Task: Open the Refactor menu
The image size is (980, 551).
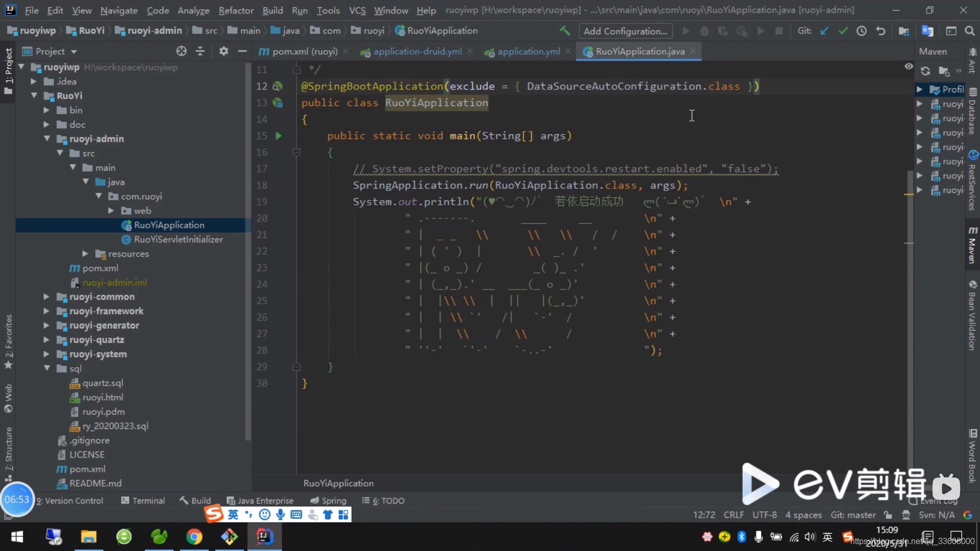Action: [x=236, y=10]
